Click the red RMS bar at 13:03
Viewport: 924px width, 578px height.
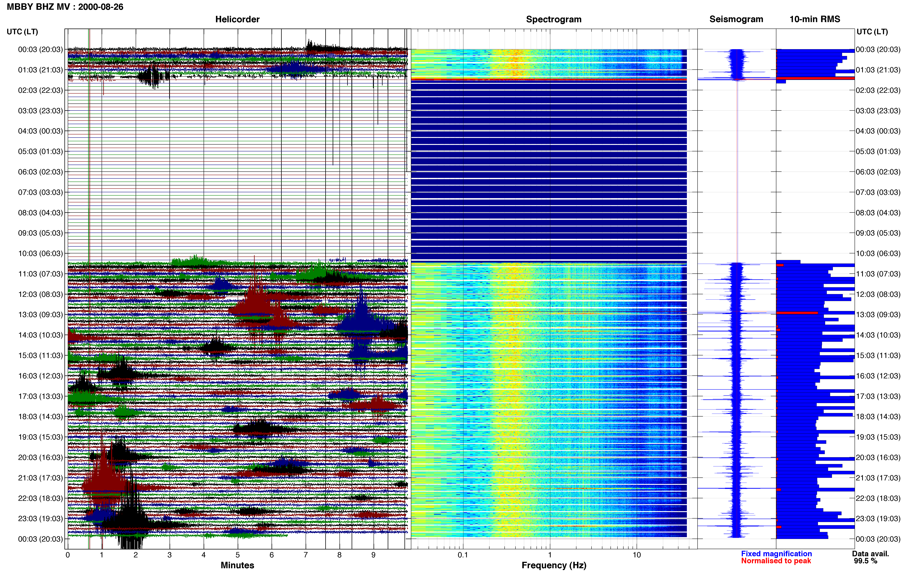[x=797, y=313]
